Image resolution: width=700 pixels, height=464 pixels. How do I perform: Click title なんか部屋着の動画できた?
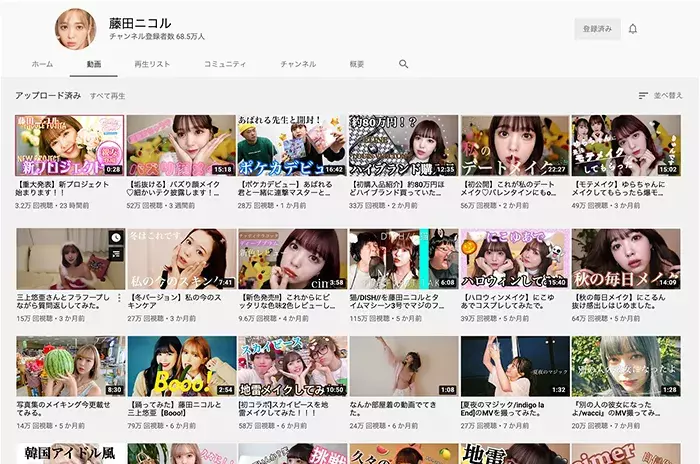tap(393, 409)
